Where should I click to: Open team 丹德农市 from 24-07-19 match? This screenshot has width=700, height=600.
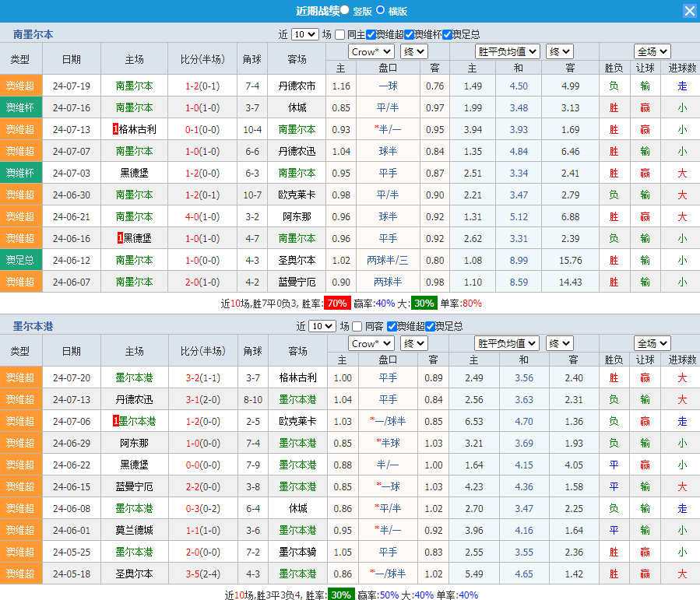(297, 86)
